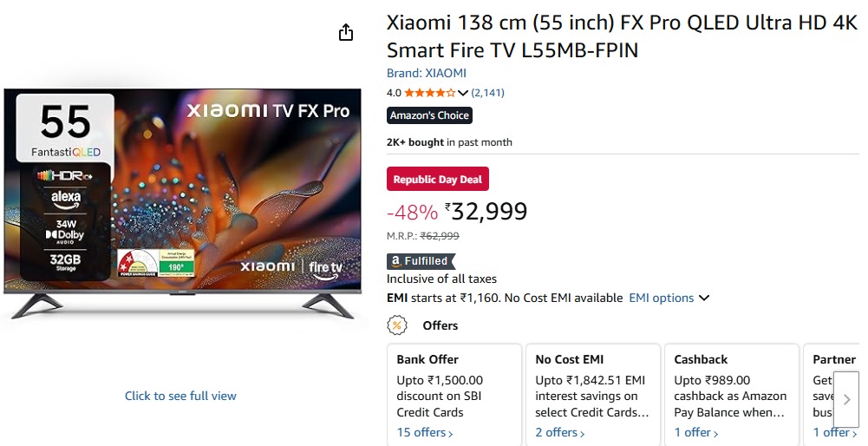The width and height of the screenshot is (868, 446).
Task: Click to see full view link
Action: coord(180,396)
